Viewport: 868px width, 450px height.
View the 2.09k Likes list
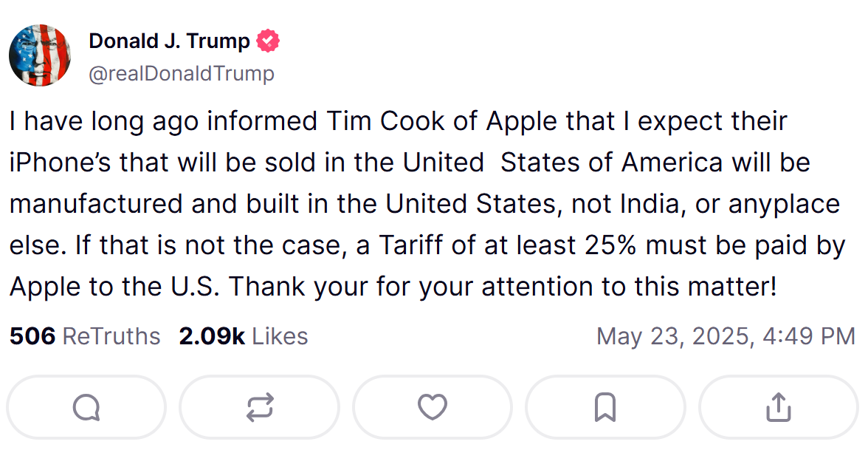243,336
